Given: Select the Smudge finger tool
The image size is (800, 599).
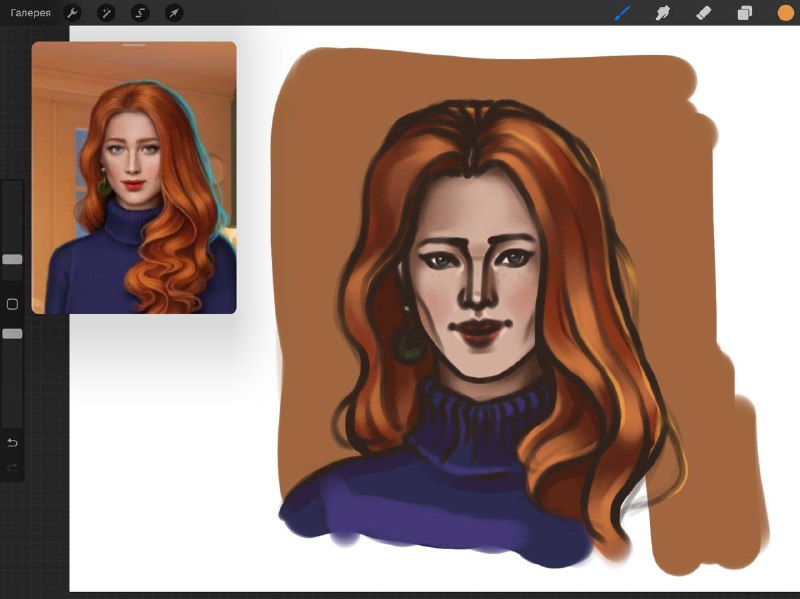Looking at the screenshot, I should [x=662, y=13].
